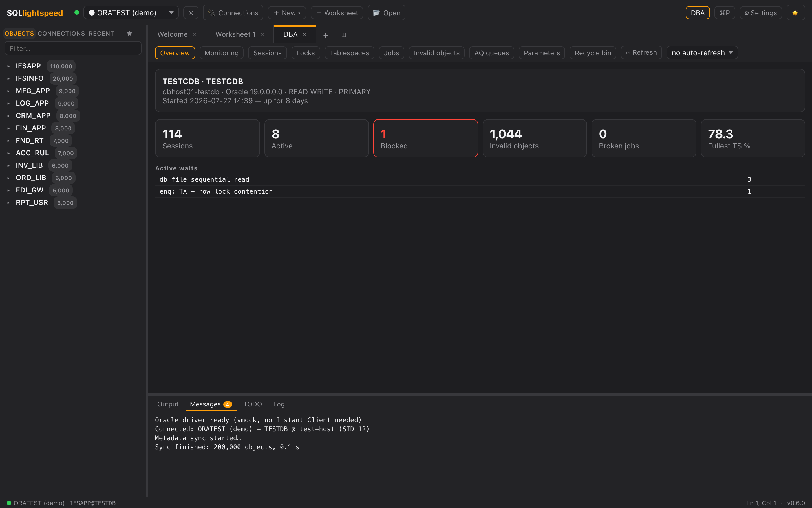Screen dimensions: 812x508
Task: Expand the FND_RT schema node
Action: coord(8,141)
